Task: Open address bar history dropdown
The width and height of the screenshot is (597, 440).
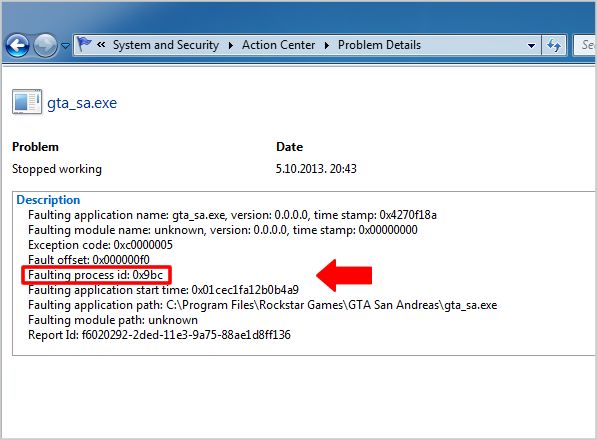Action: pyautogui.click(x=531, y=46)
